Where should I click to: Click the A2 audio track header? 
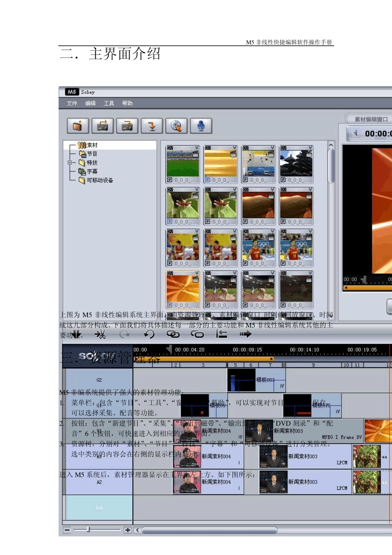(x=99, y=482)
